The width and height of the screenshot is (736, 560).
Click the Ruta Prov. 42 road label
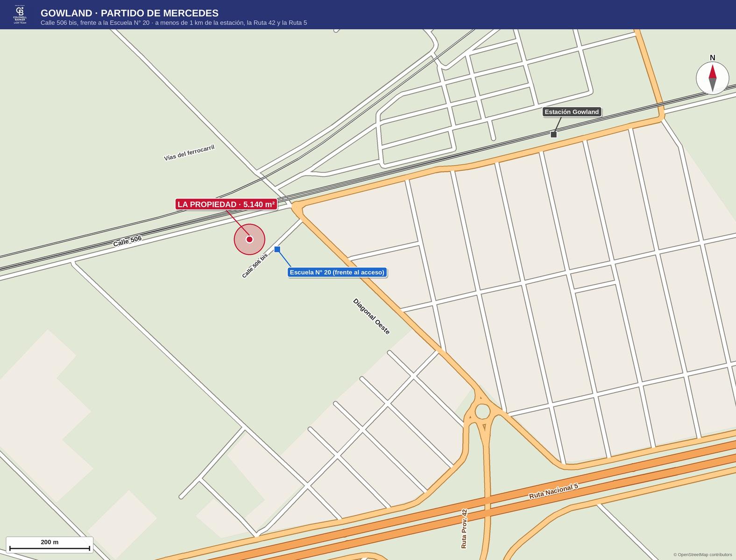[464, 528]
